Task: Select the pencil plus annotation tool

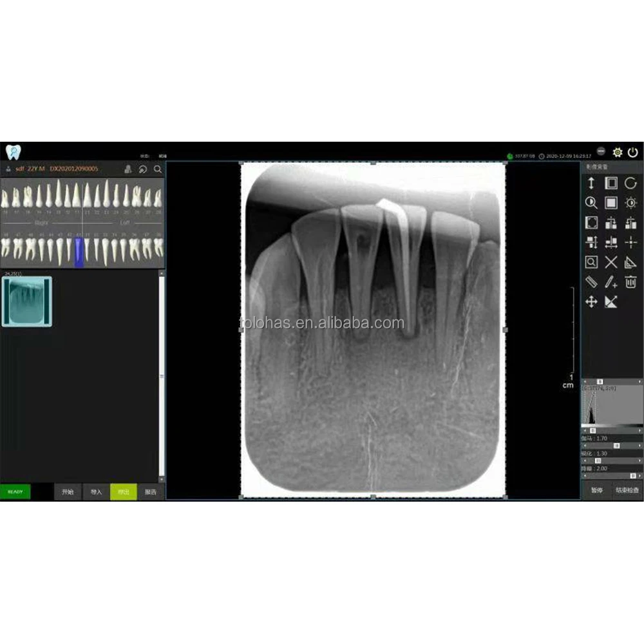Action: pos(611,282)
